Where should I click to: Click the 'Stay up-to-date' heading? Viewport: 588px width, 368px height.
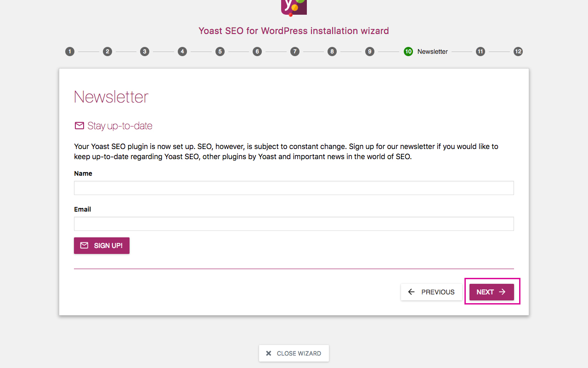click(x=120, y=126)
